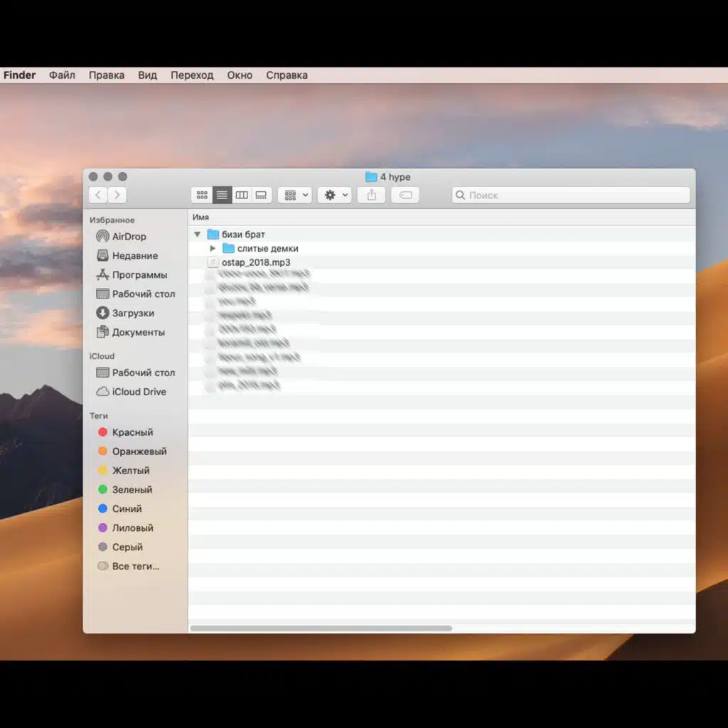Click the Share toolbar button
The width and height of the screenshot is (728, 728).
tap(371, 195)
